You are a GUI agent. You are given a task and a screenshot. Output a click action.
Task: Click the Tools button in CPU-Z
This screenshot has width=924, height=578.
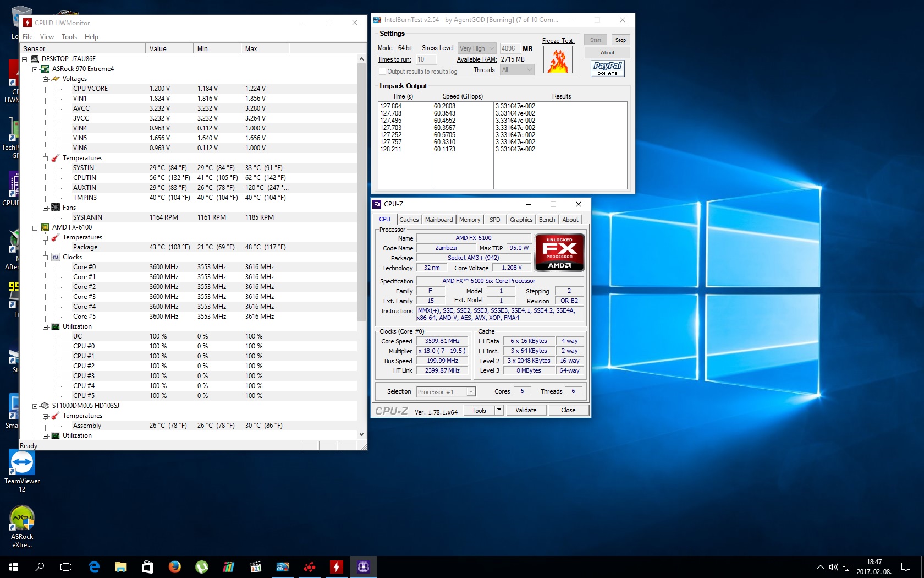[479, 410]
